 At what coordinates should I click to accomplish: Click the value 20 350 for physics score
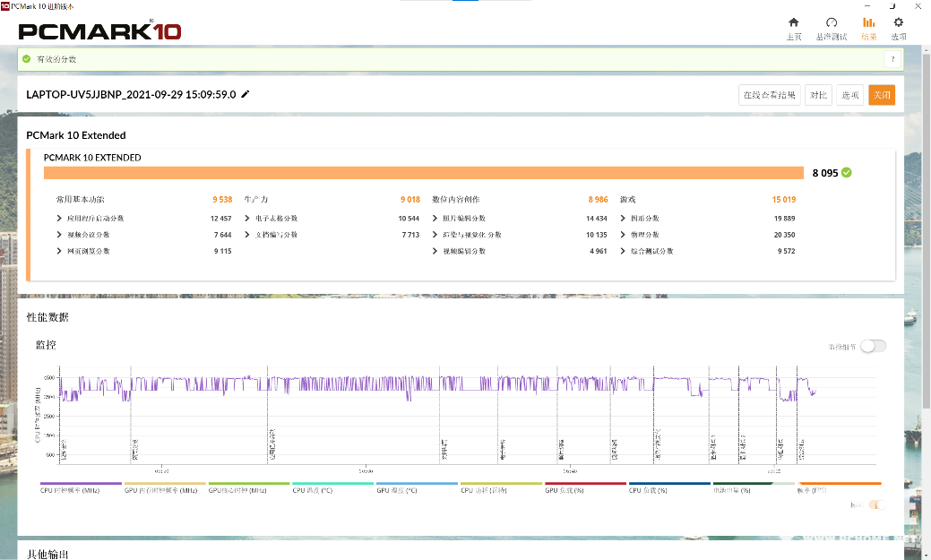pos(784,235)
